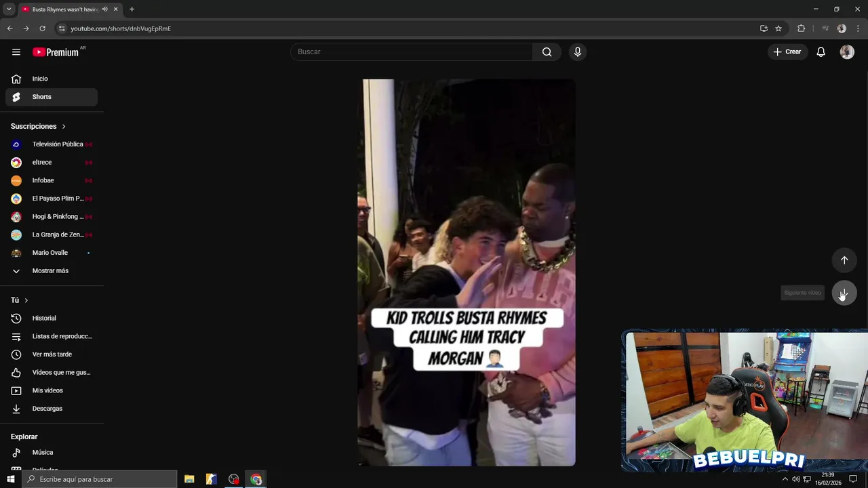Start voice search with microphone
The image size is (868, 488).
(x=577, y=52)
